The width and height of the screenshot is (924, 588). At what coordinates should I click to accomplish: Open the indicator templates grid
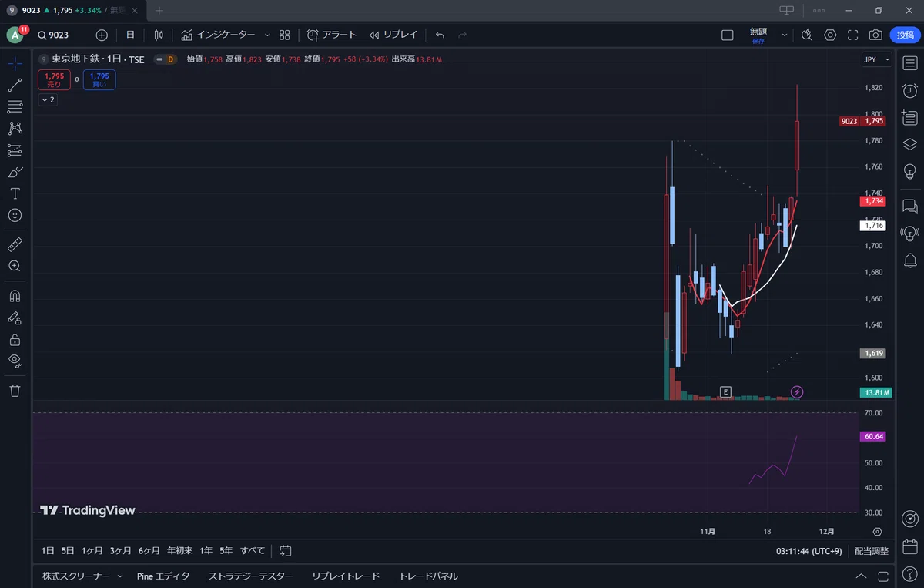[285, 35]
